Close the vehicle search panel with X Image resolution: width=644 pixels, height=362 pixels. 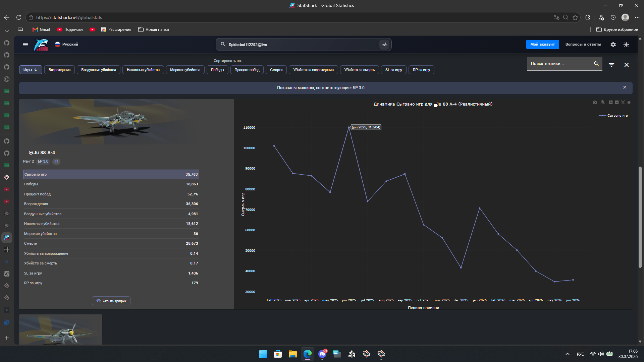point(626,65)
